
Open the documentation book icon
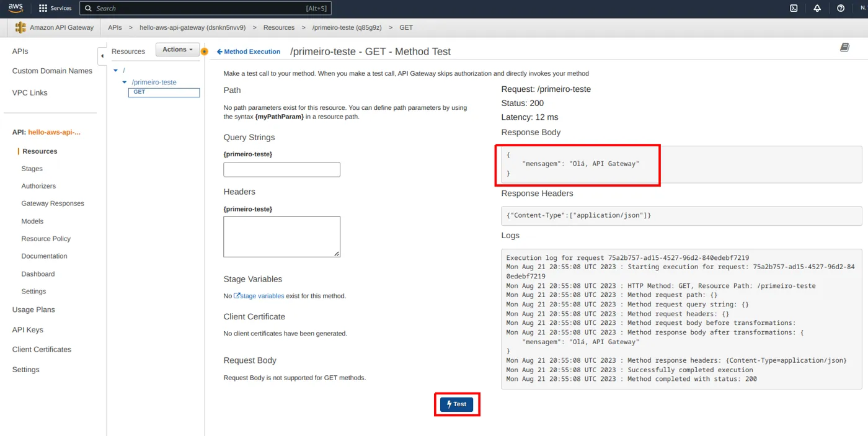tap(844, 48)
